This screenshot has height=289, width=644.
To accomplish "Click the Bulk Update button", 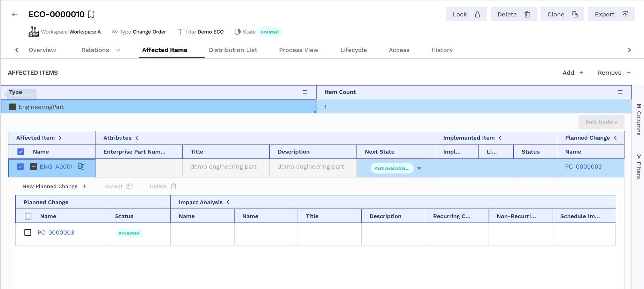I will [x=601, y=122].
